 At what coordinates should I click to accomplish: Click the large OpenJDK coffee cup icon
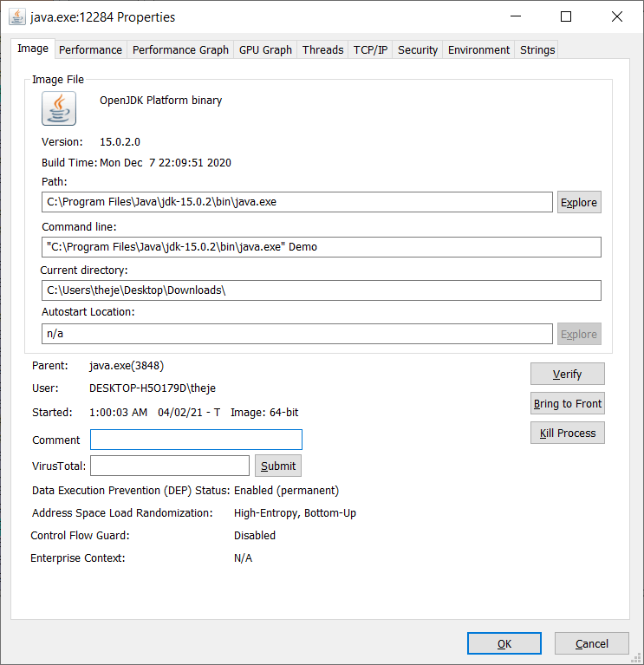coord(59,108)
